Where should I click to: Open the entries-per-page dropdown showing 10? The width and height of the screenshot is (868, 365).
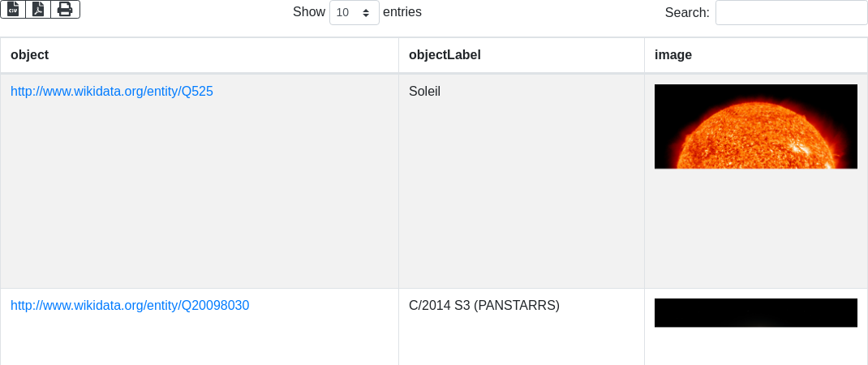coord(354,13)
